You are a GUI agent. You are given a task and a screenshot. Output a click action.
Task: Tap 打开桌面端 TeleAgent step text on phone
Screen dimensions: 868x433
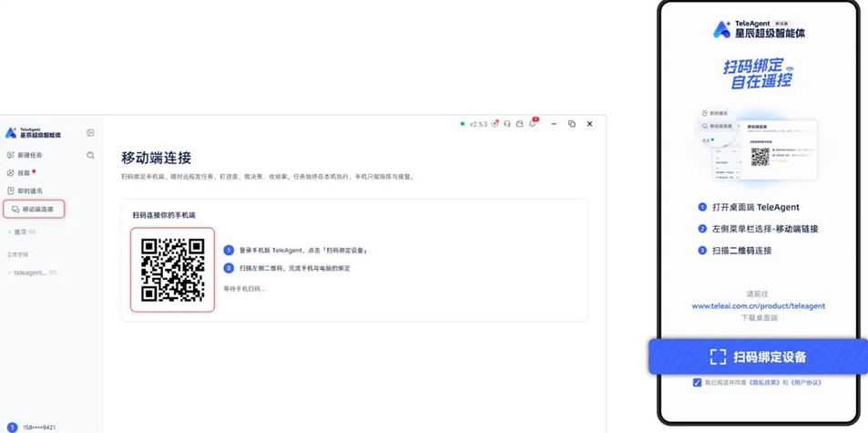[754, 207]
